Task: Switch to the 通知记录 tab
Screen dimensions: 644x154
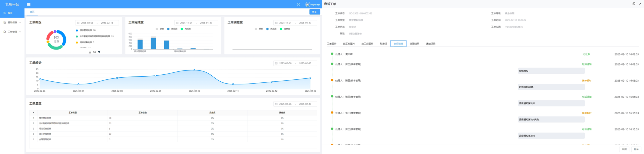Action: click(x=430, y=44)
